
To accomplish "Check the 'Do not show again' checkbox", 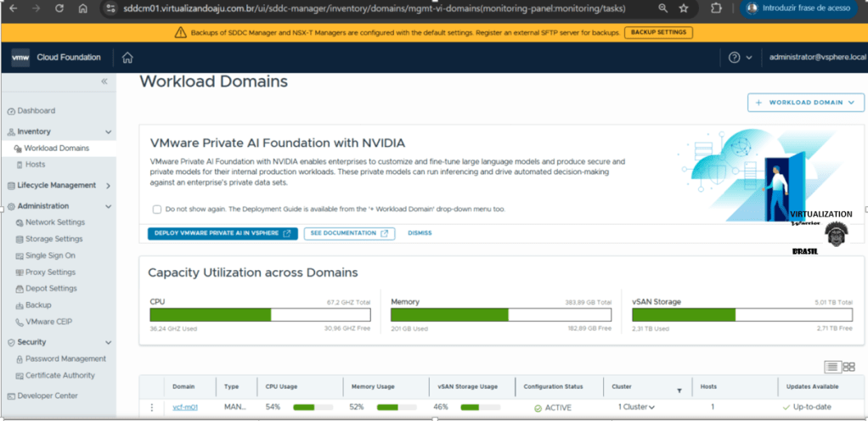I will (x=157, y=209).
